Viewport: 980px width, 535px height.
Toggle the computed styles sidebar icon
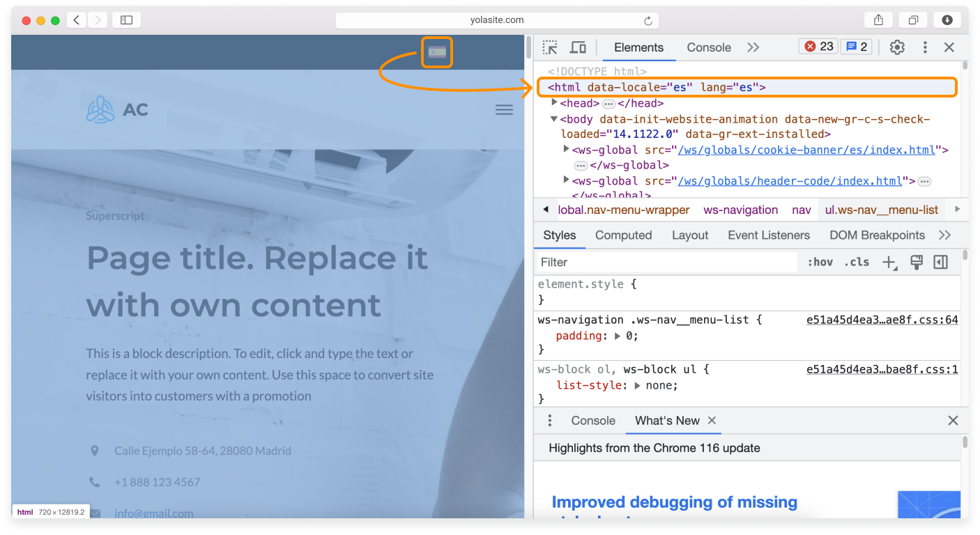tap(940, 262)
